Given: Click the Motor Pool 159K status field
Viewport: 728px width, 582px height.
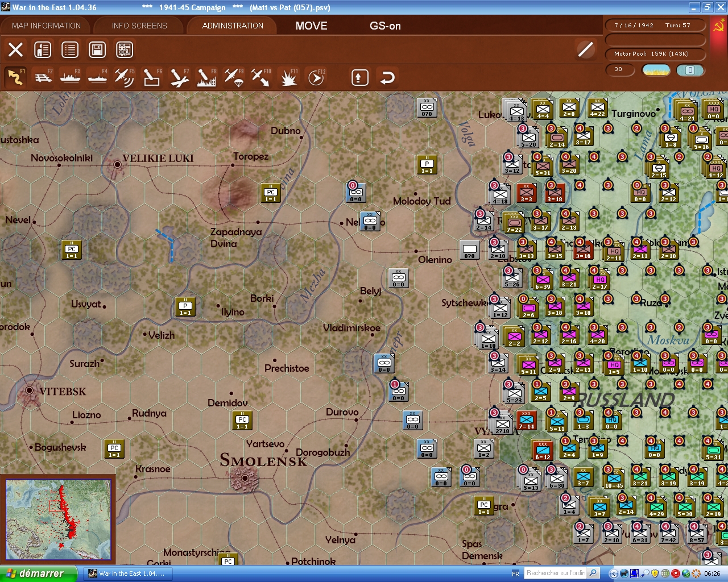Looking at the screenshot, I should point(655,54).
